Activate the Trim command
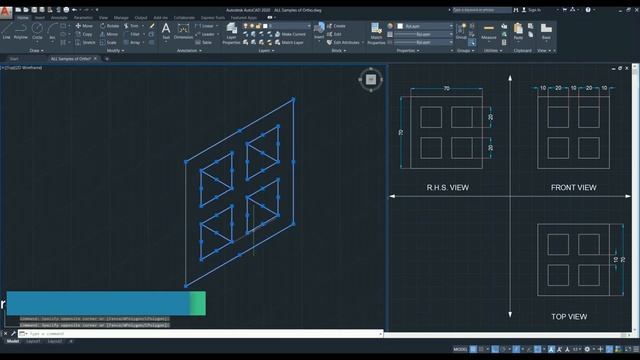Image resolution: width=640 pixels, height=360 pixels. pyautogui.click(x=131, y=26)
